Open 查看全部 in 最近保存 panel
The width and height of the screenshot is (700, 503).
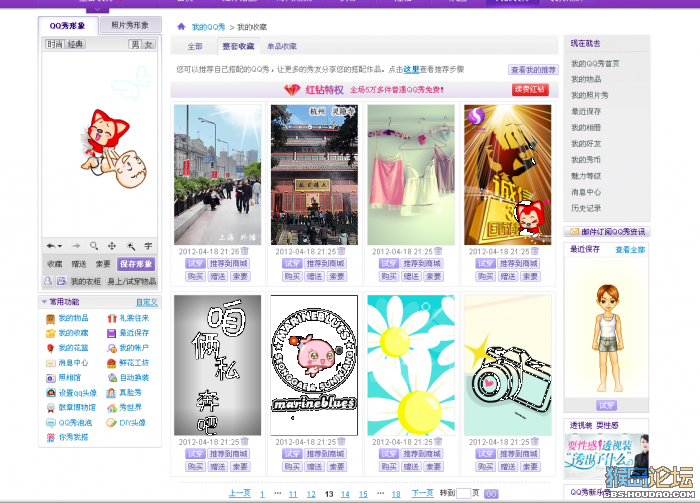coord(630,249)
